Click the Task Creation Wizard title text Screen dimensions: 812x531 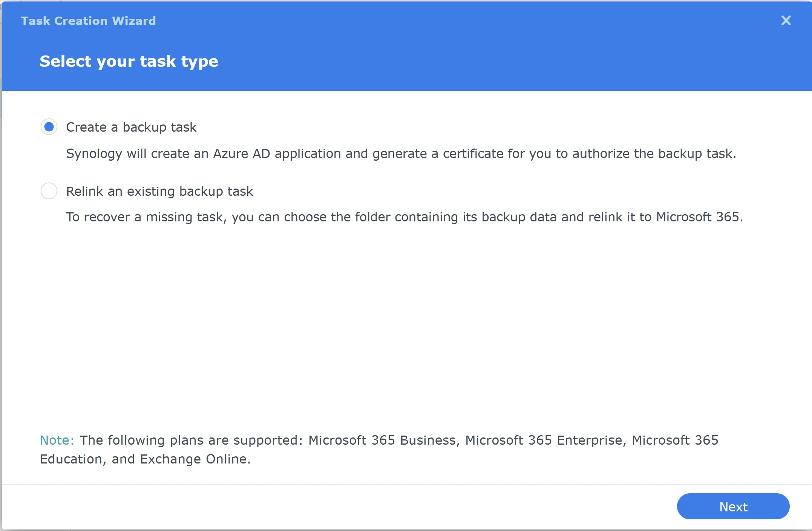click(x=88, y=21)
